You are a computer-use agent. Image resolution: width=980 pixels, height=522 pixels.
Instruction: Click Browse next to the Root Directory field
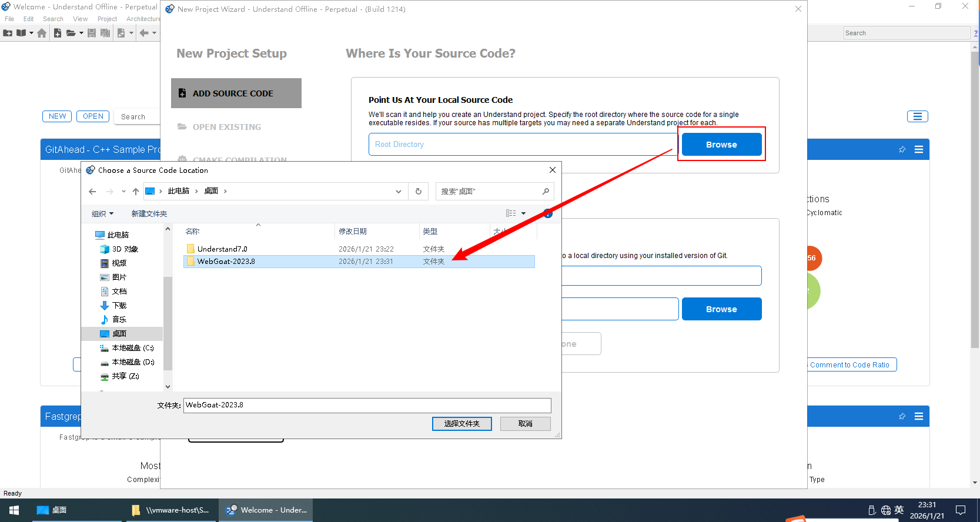(721, 145)
